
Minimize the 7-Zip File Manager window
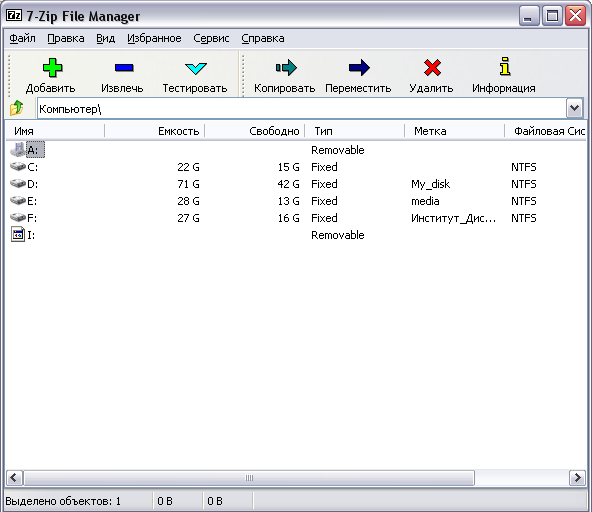pyautogui.click(x=529, y=15)
